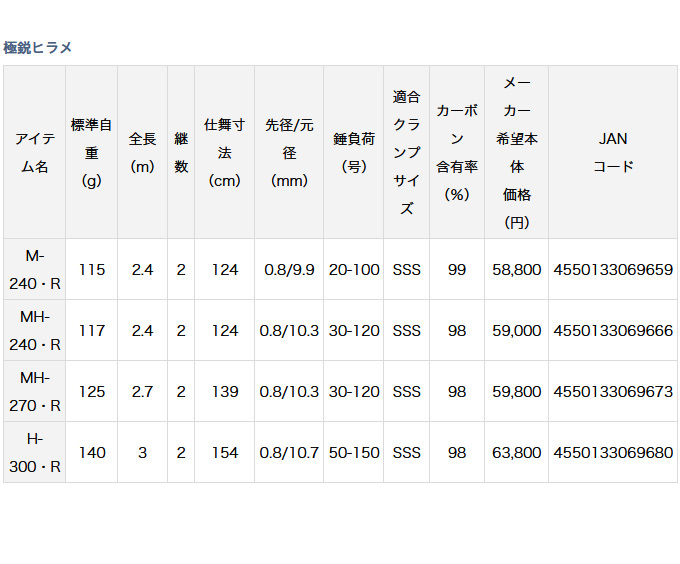680x564 pixels.
Task: Click the 適合クランプサイズ column header
Action: coord(407,153)
